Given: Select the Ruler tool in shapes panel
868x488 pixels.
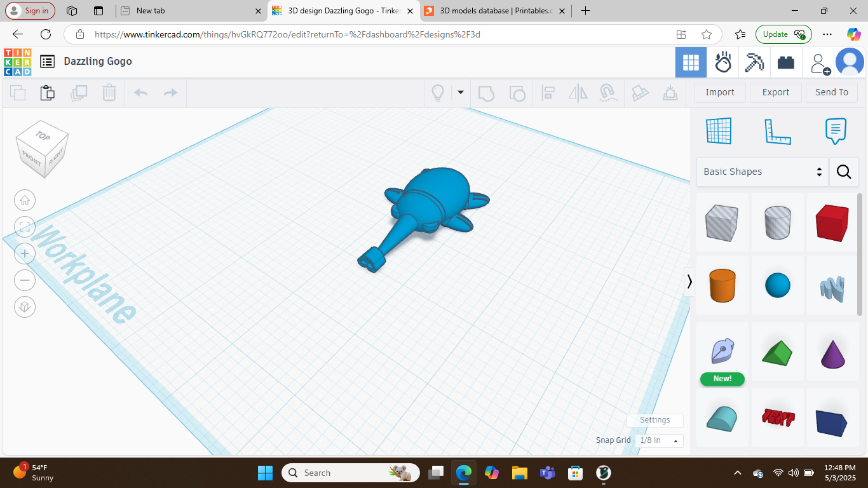Looking at the screenshot, I should pos(777,131).
